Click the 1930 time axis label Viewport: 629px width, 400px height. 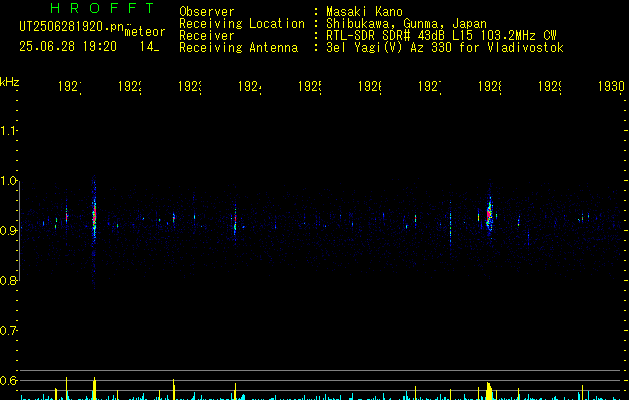click(x=611, y=86)
